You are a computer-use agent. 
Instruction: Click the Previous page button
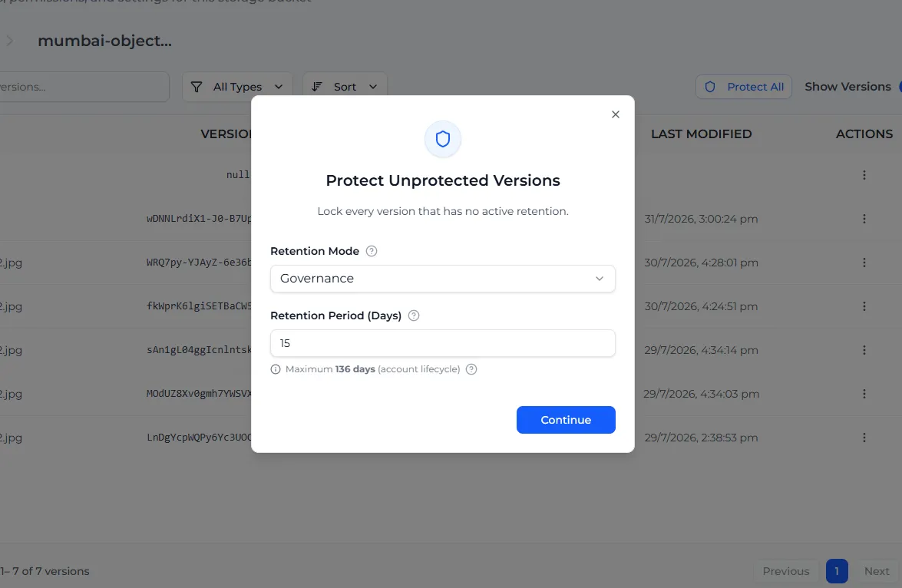coord(786,571)
